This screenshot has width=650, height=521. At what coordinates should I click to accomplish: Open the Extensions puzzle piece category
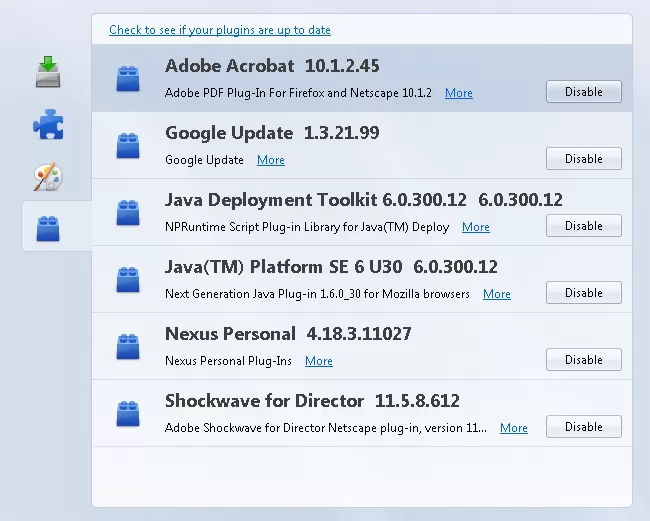(x=48, y=124)
